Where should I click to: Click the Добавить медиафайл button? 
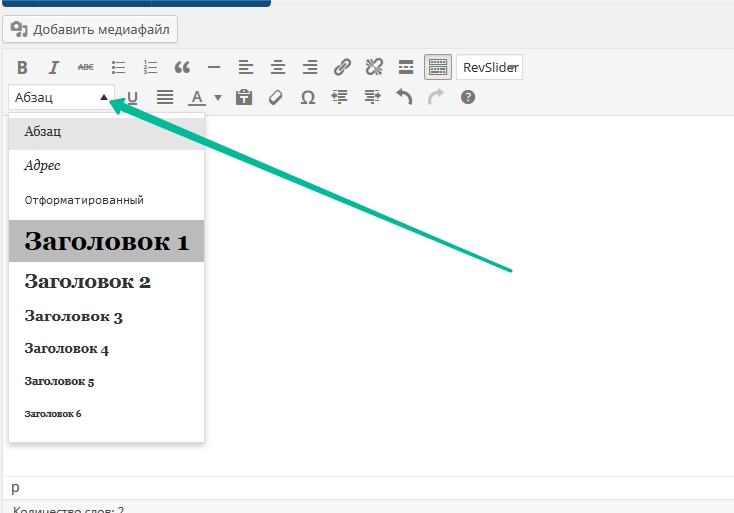click(91, 29)
